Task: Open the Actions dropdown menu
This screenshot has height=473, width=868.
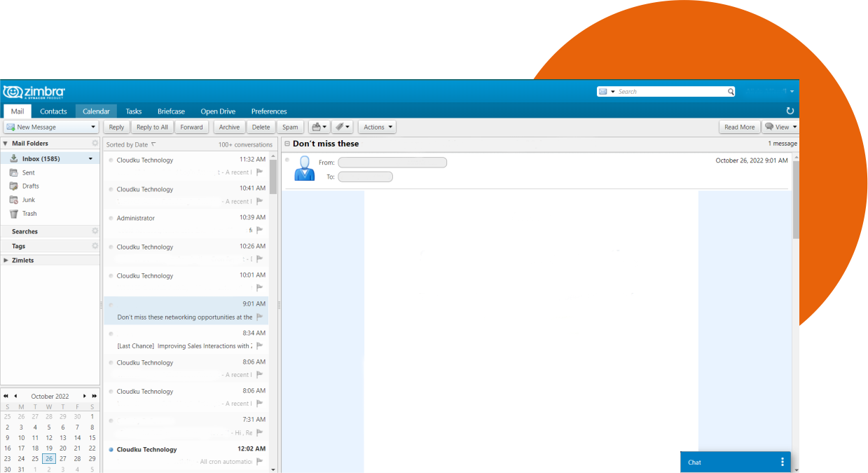Action: click(x=378, y=127)
